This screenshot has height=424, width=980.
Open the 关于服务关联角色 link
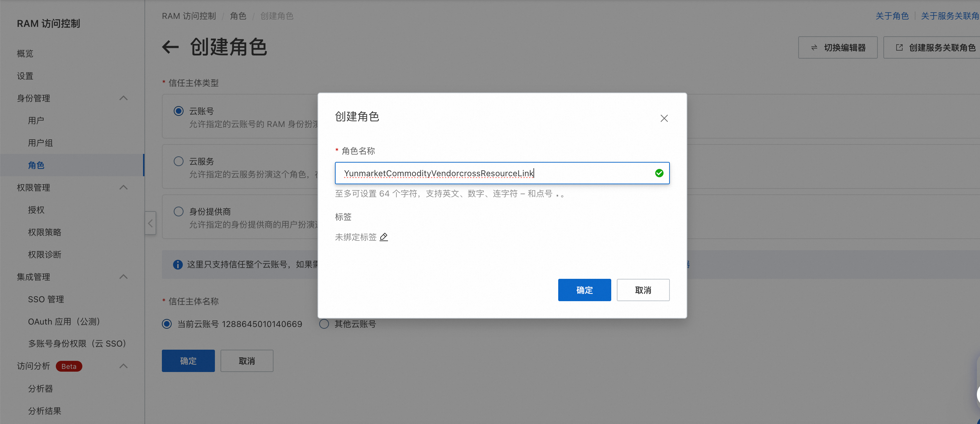(x=950, y=16)
